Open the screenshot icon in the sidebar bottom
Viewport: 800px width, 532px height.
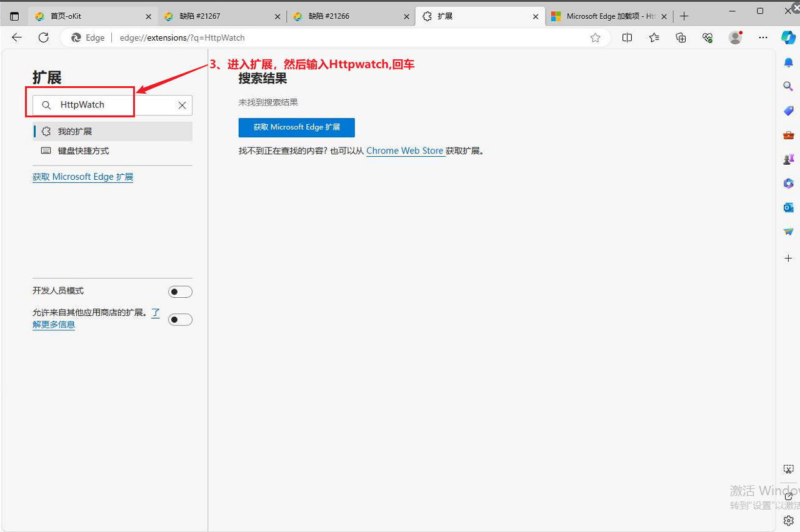(x=789, y=469)
